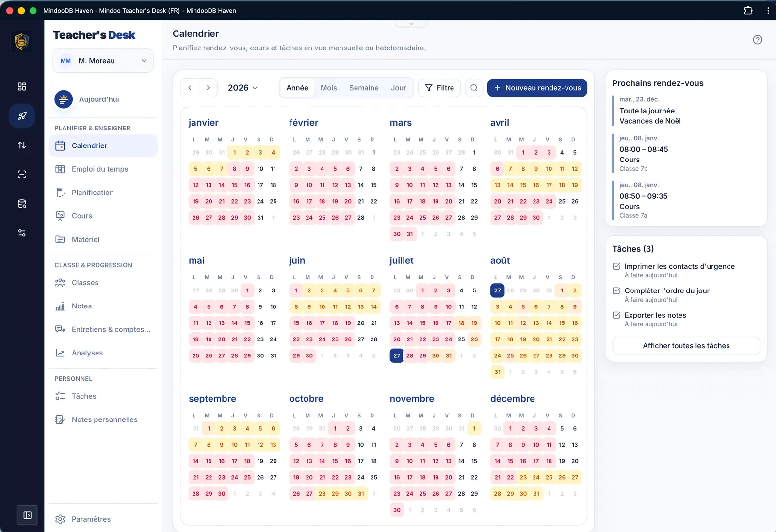The width and height of the screenshot is (776, 532).
Task: Click Afficher toutes les tâches button
Action: click(x=686, y=346)
